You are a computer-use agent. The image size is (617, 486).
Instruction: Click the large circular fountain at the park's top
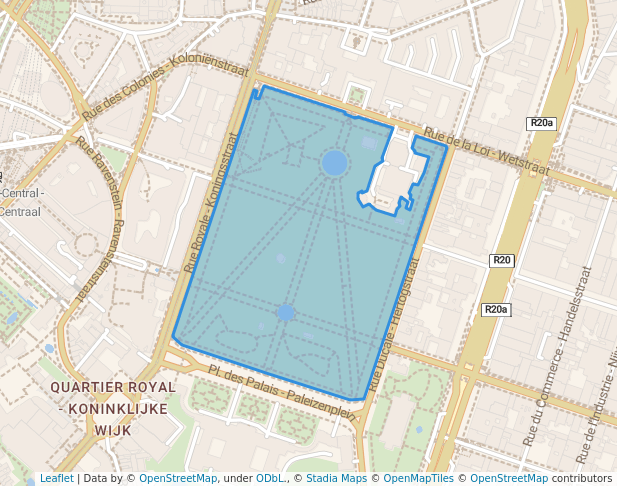pos(335,162)
